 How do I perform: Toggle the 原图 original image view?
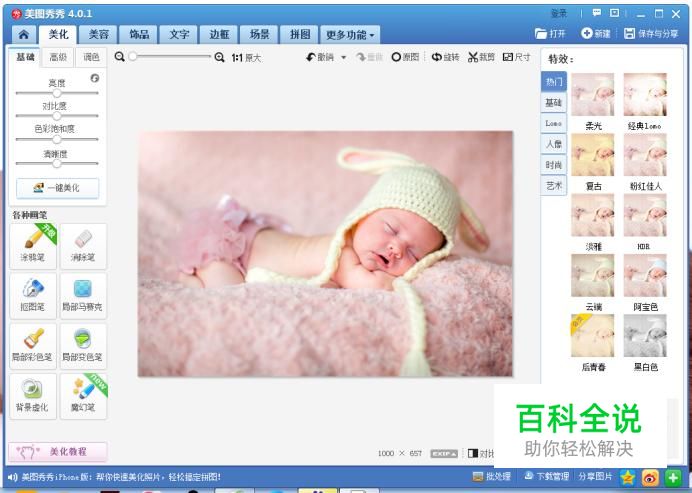pos(405,57)
